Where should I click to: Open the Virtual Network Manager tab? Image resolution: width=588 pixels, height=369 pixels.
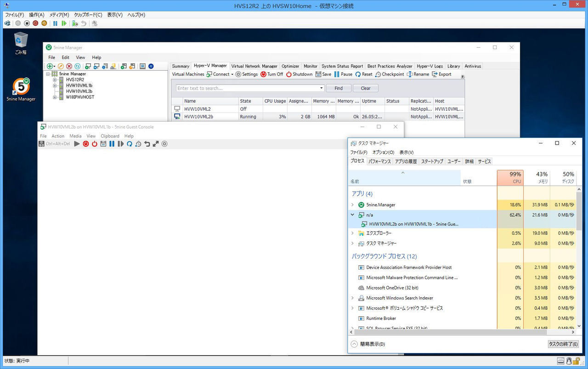click(254, 66)
